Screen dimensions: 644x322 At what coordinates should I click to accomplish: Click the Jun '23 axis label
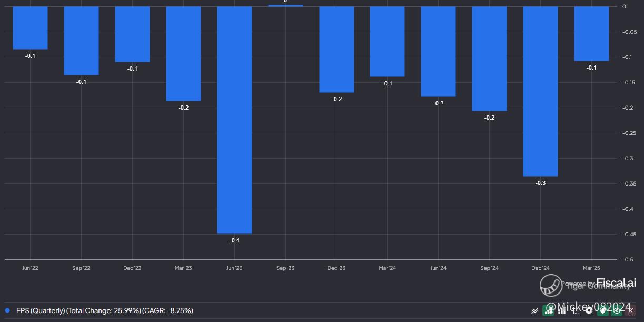[x=234, y=268]
